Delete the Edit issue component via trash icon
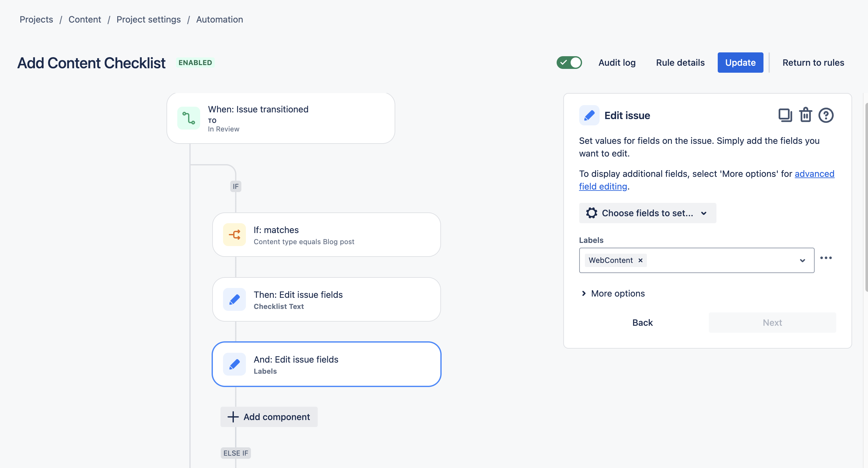Screen dimensions: 868x468 click(806, 115)
